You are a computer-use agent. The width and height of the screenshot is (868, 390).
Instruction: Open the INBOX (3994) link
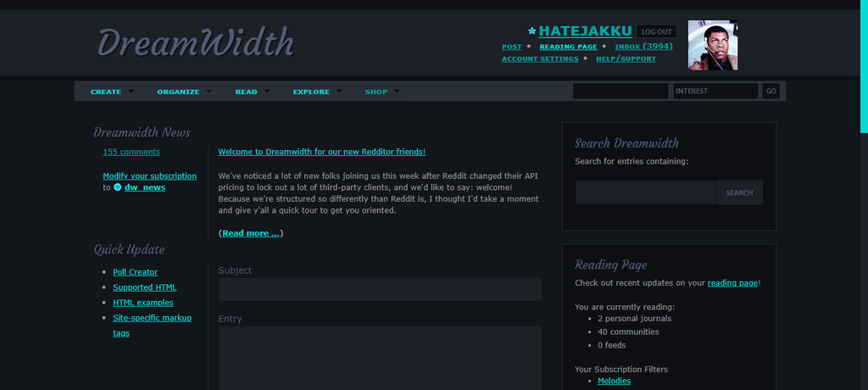[x=643, y=47]
